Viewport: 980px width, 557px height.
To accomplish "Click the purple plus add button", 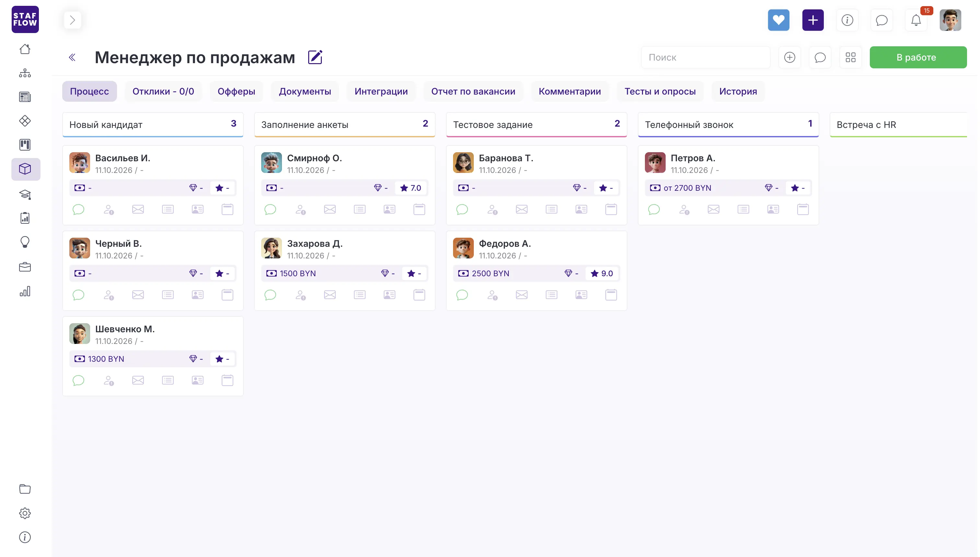I will (813, 20).
